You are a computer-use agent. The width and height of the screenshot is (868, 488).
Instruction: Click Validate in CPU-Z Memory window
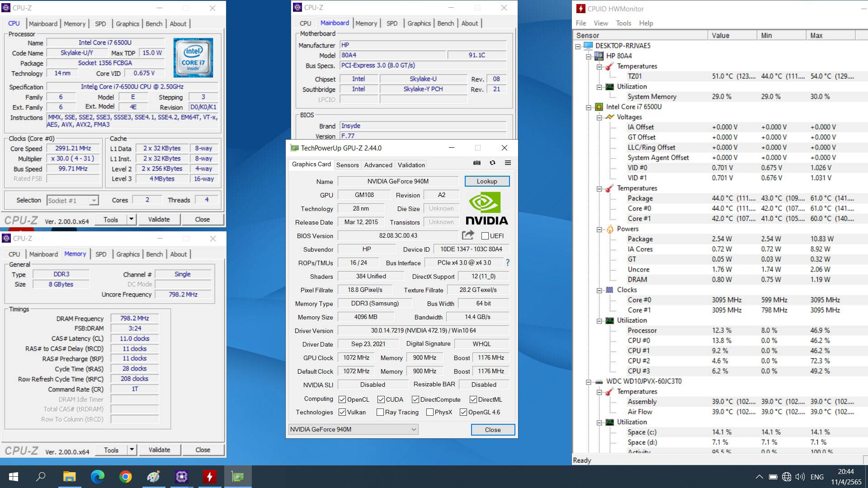[159, 450]
